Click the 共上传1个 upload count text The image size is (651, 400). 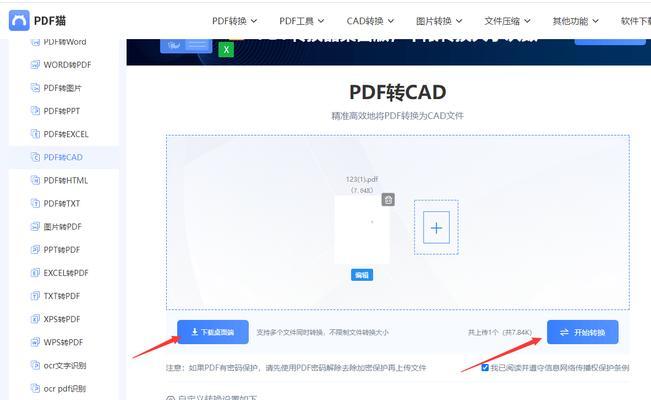500,332
